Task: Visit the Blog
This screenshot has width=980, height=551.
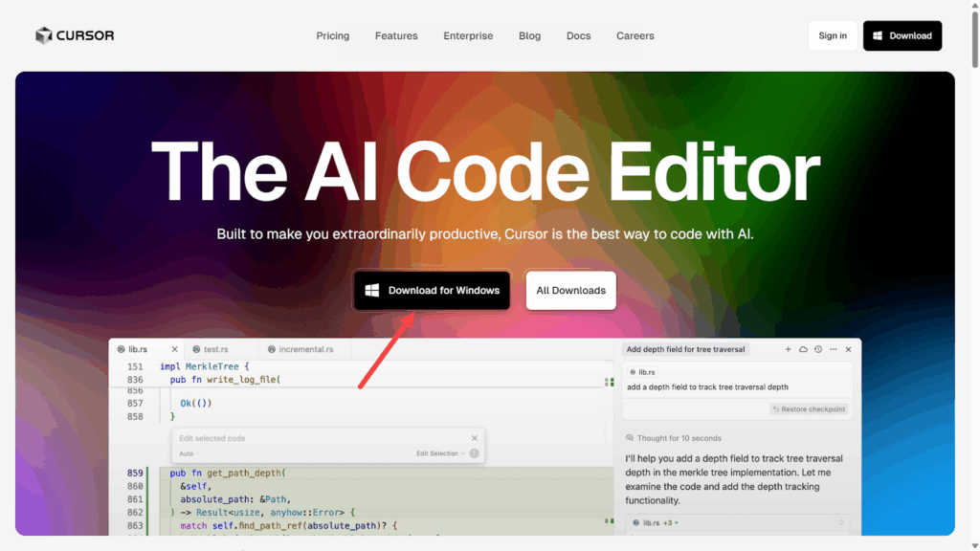Action: pos(529,35)
